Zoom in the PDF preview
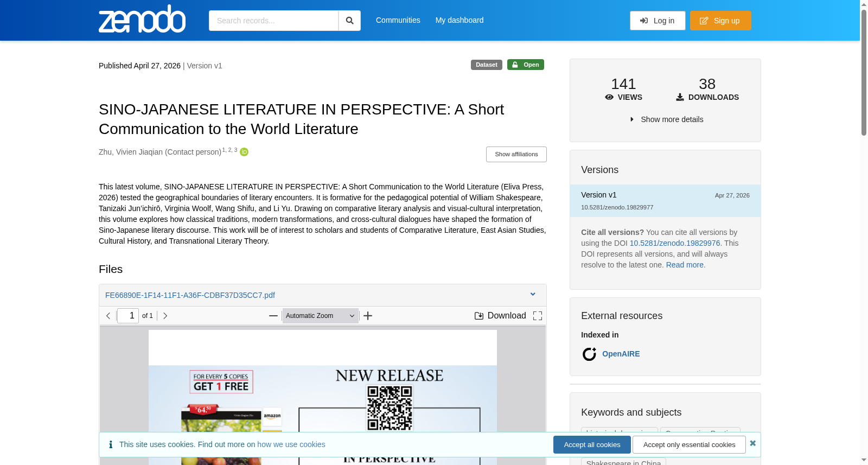 [x=368, y=316]
